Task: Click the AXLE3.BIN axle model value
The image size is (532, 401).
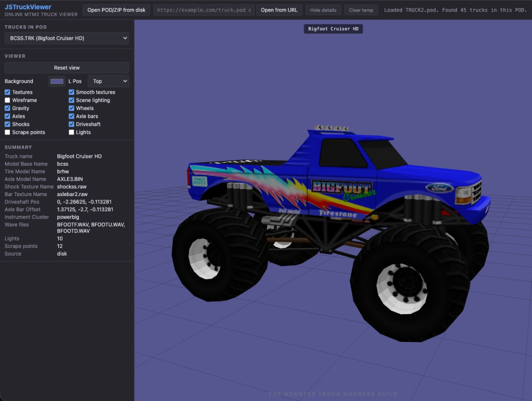Action: 70,179
